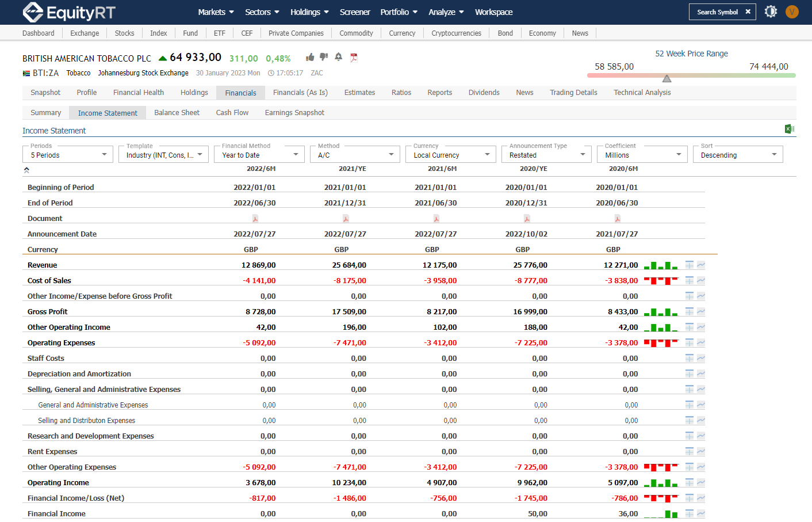Toggle the dark/light theme icon
This screenshot has height=522, width=812.
pyautogui.click(x=771, y=12)
